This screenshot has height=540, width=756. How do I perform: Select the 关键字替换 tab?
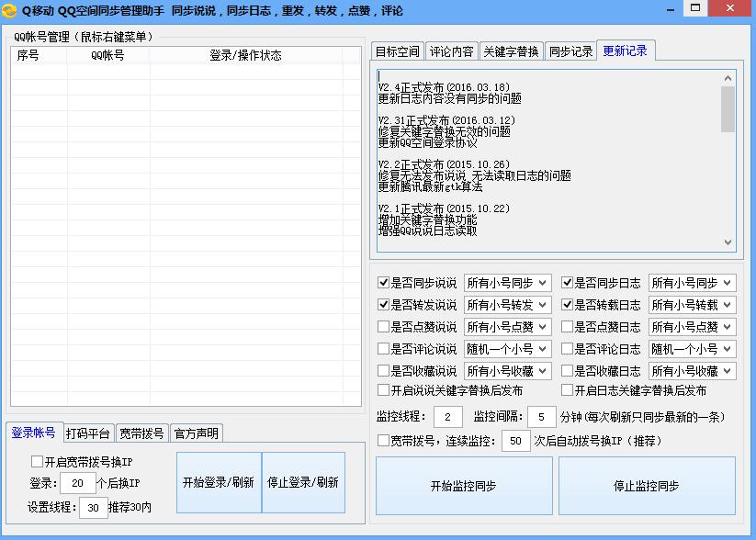point(511,51)
